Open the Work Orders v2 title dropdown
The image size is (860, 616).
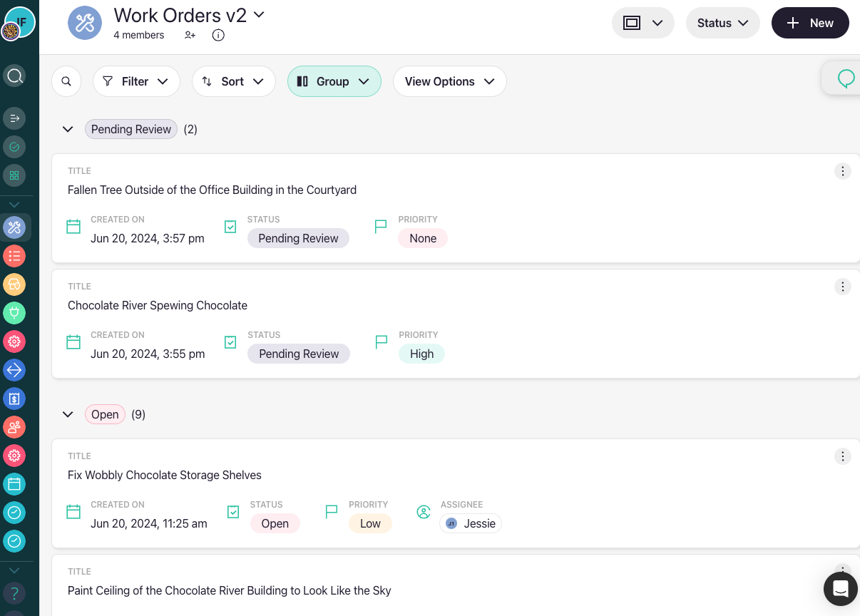[x=259, y=14]
